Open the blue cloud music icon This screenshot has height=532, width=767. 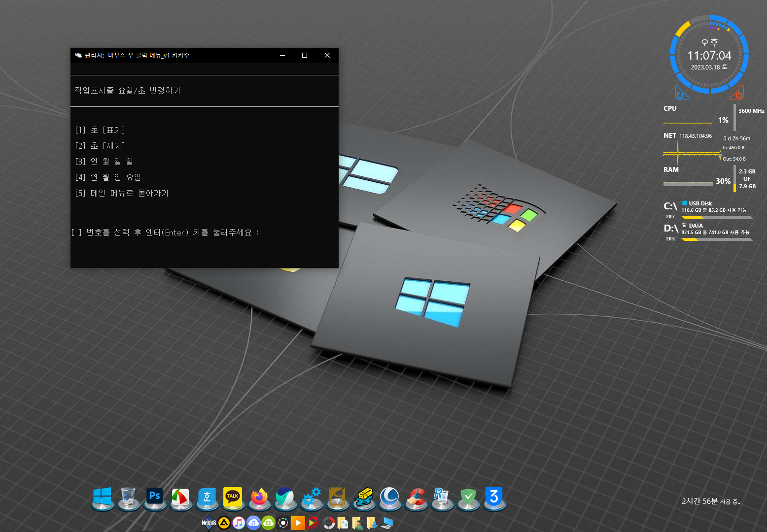pos(253,523)
